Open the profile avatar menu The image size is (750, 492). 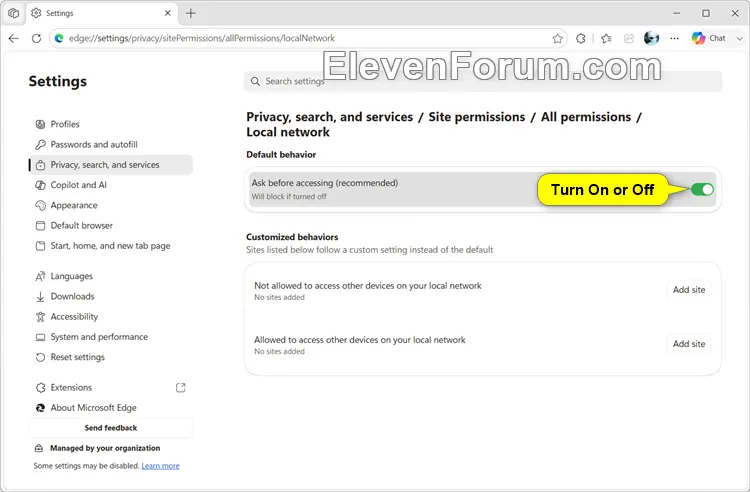pyautogui.click(x=651, y=38)
